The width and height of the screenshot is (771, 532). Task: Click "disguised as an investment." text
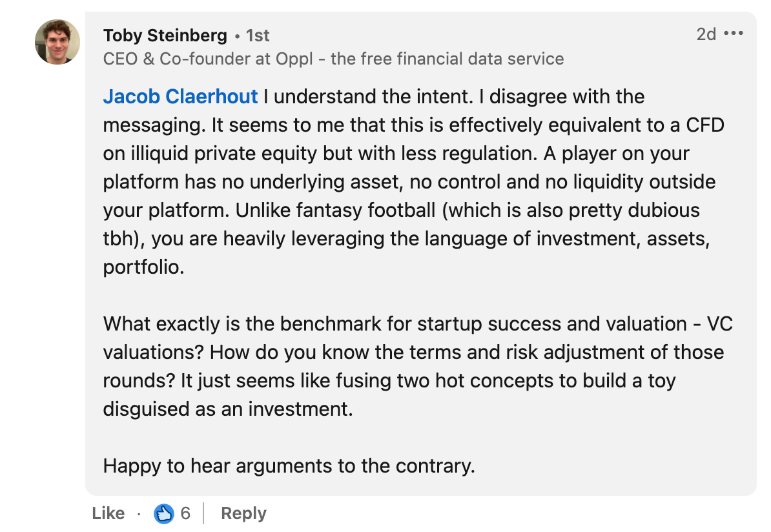click(228, 409)
